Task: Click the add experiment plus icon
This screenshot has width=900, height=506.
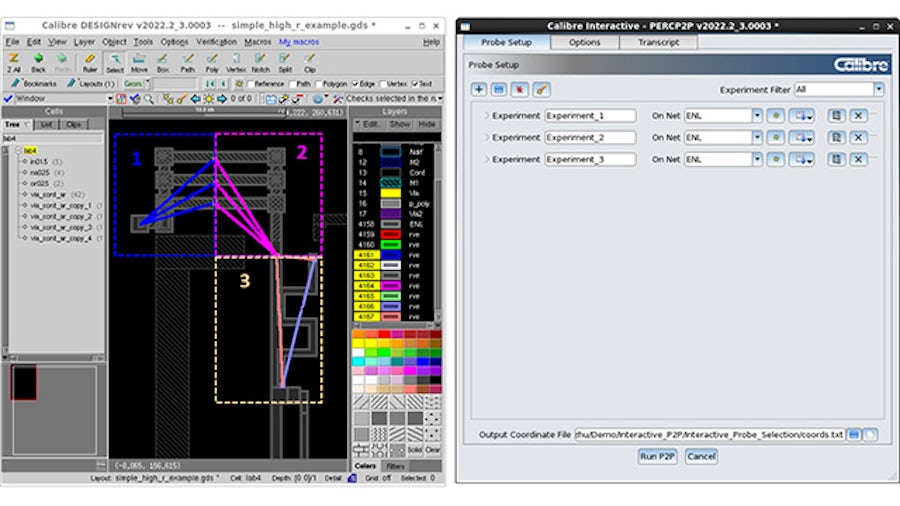Action: click(479, 89)
